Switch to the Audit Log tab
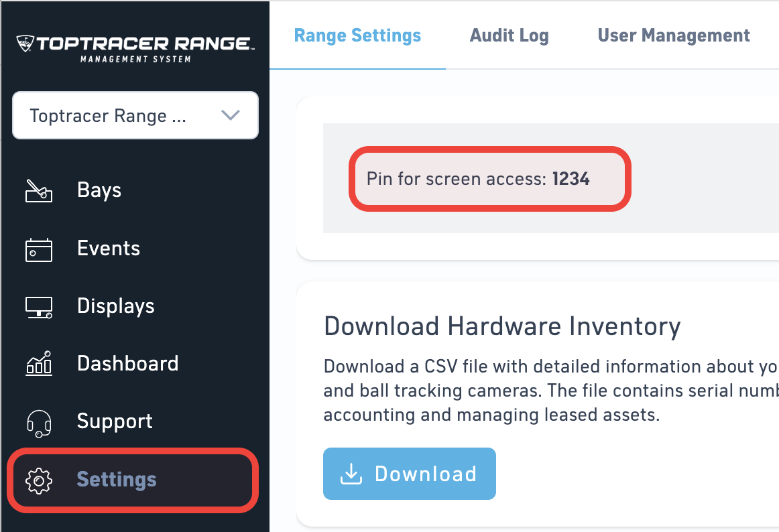Screen dimensions: 779x532 click(510, 36)
